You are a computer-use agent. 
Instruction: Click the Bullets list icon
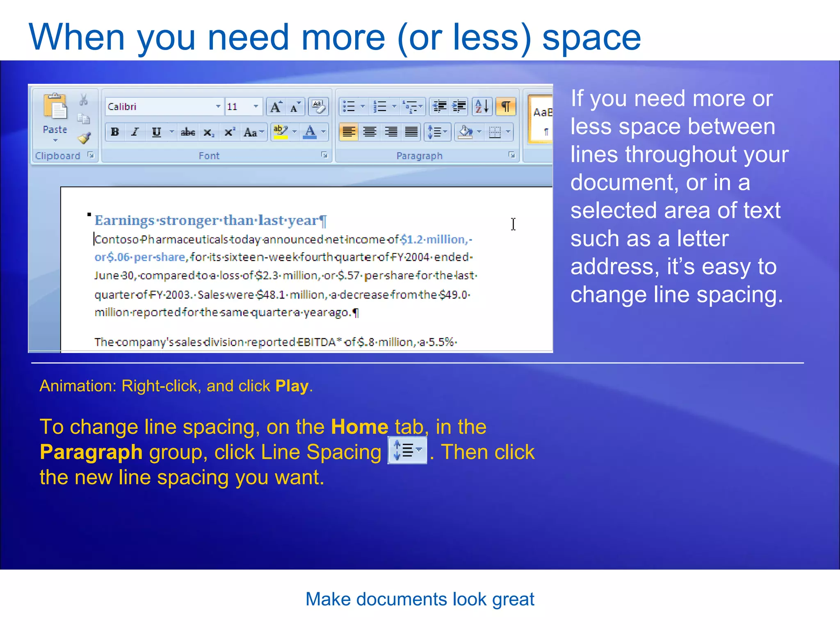coord(349,107)
